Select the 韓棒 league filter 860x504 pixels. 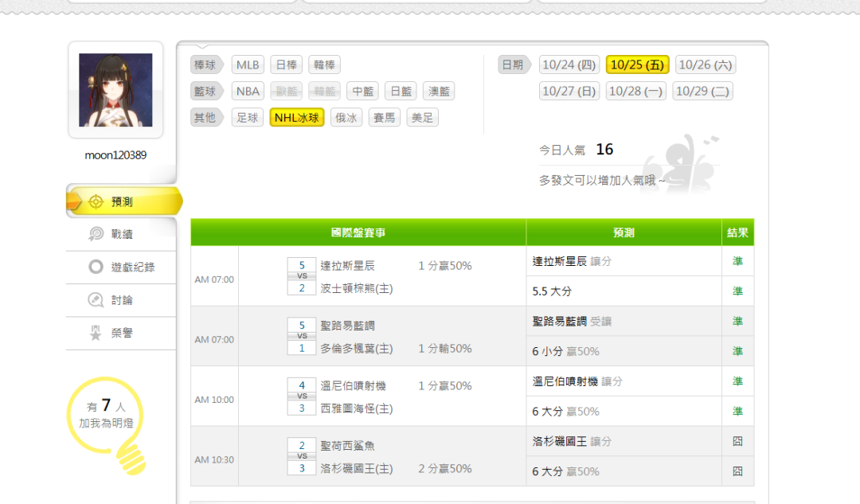click(x=324, y=64)
